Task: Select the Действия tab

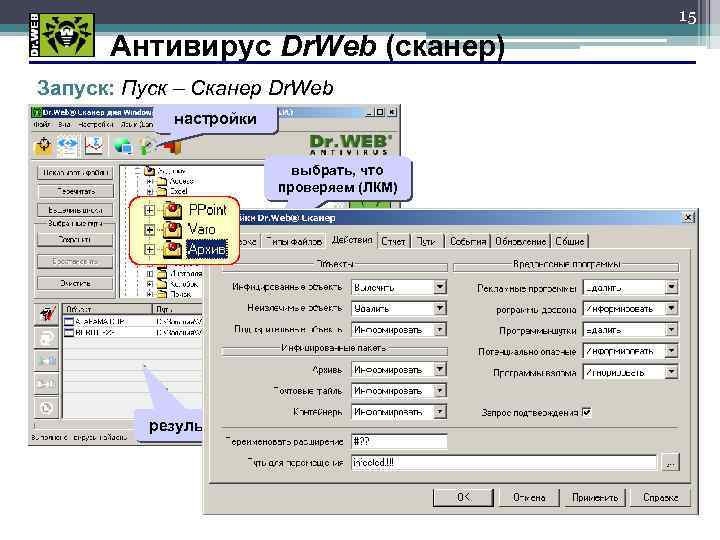Action: [352, 240]
